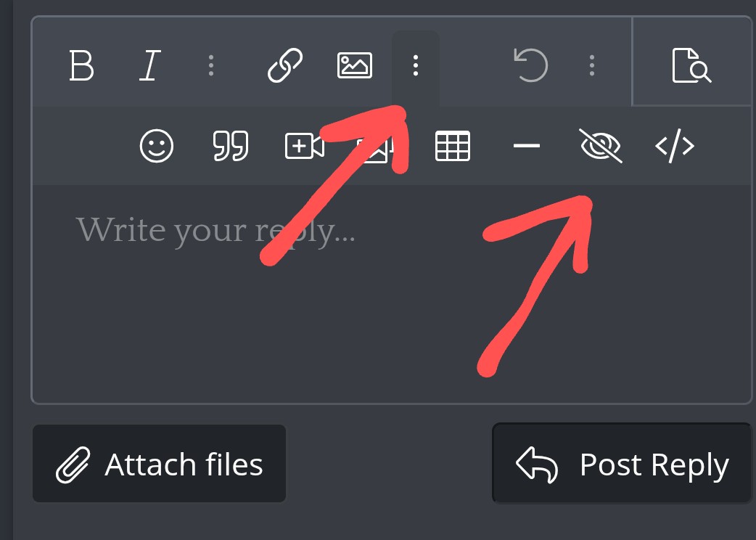Insert media with the video camera icon

305,146
